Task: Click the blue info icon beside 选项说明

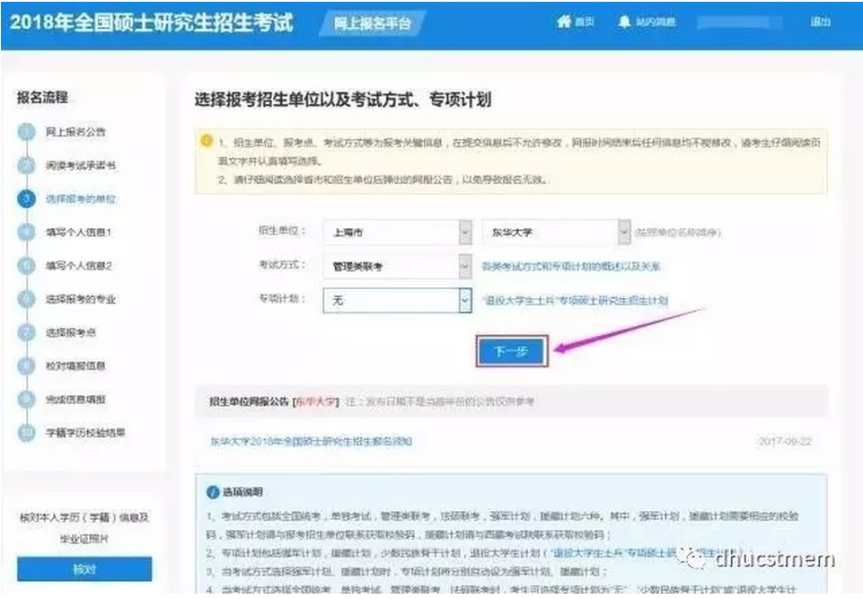Action: point(212,492)
